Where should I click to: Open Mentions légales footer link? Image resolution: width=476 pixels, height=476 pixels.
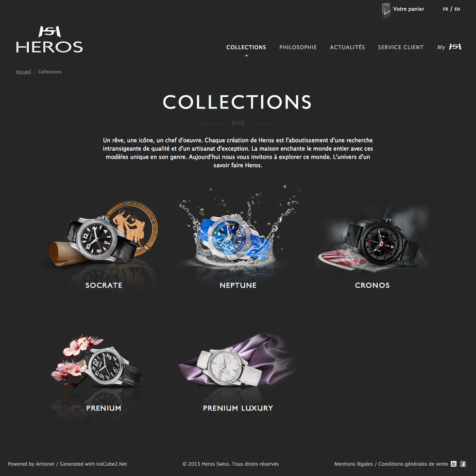tap(354, 464)
